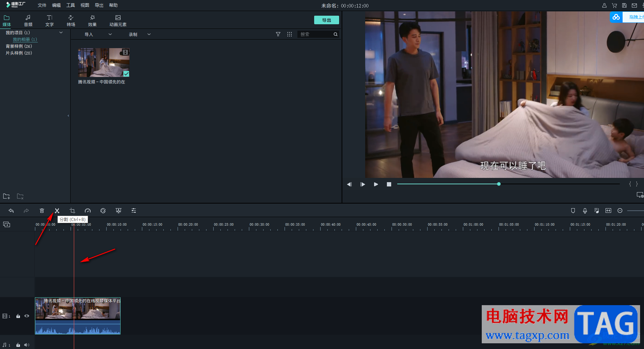This screenshot has height=349, width=644.
Task: Select the 腾讯视频 media thumbnail
Action: pos(104,62)
